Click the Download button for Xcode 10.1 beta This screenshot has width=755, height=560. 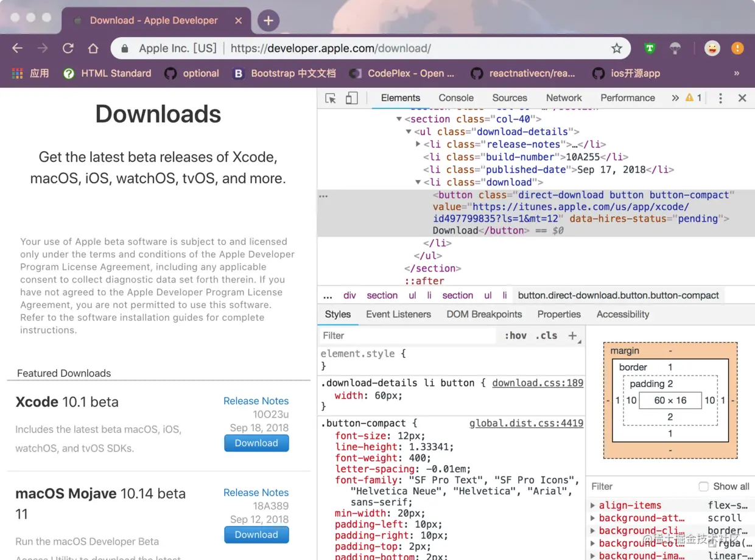click(x=256, y=443)
